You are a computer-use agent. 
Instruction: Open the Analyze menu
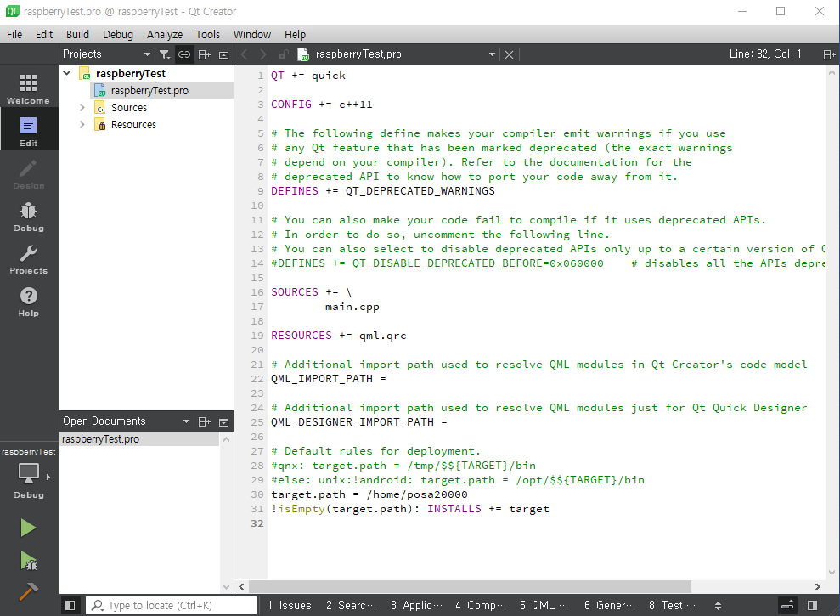click(x=165, y=34)
